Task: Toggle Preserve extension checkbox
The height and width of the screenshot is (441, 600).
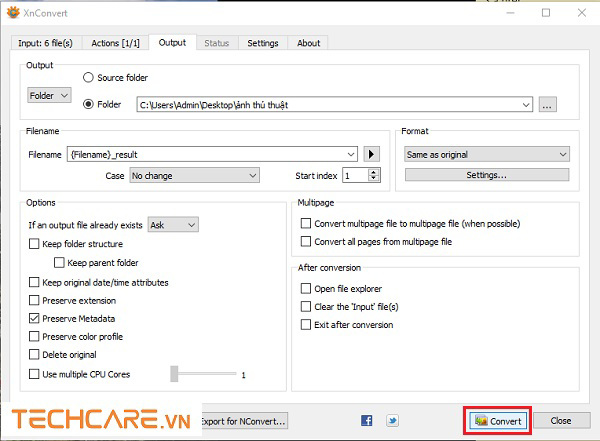Action: 34,301
